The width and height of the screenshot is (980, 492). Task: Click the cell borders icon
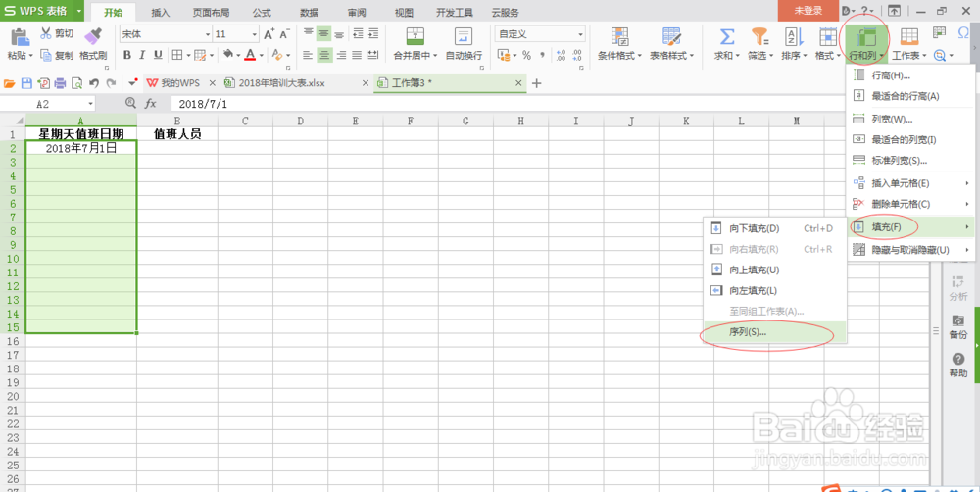(x=176, y=55)
